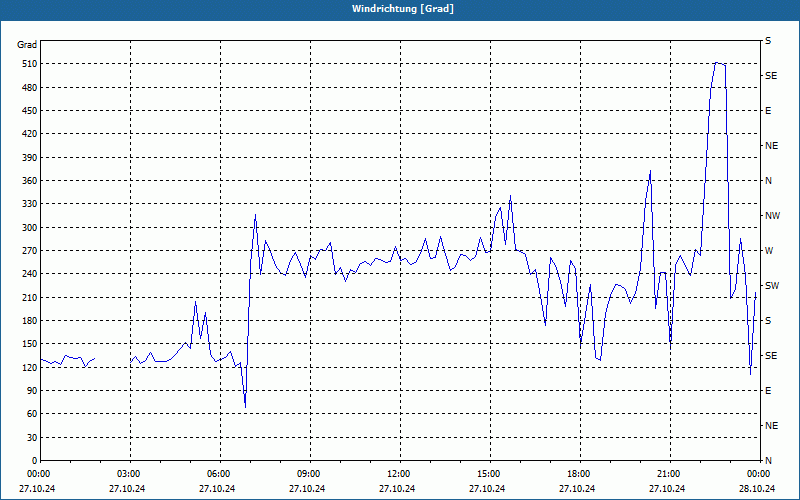Image resolution: width=800 pixels, height=500 pixels.
Task: Click the 'Windrichtung [Grad]' chart title
Action: [403, 9]
